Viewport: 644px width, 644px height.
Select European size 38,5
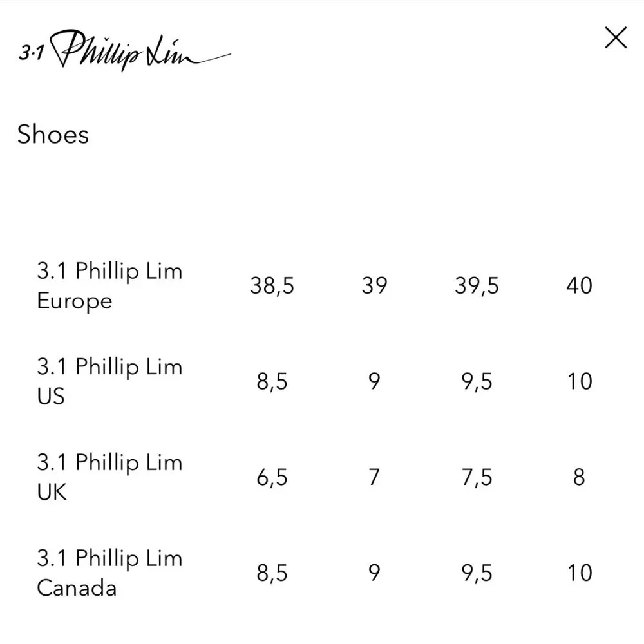272,286
